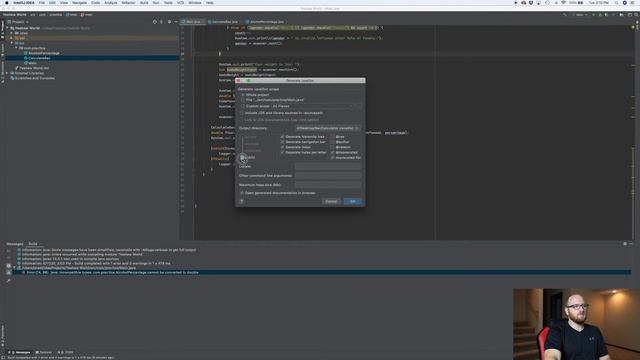
Task: Collapse the src folder
Action: coord(12,43)
